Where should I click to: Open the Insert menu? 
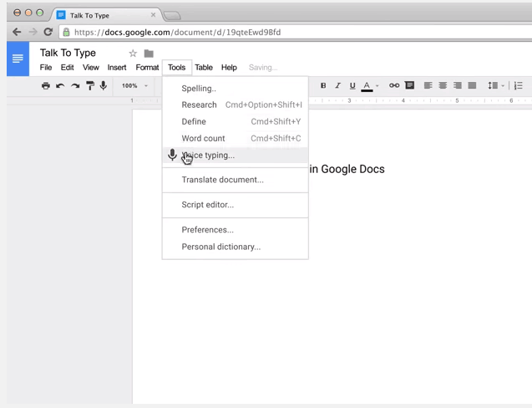pyautogui.click(x=117, y=68)
